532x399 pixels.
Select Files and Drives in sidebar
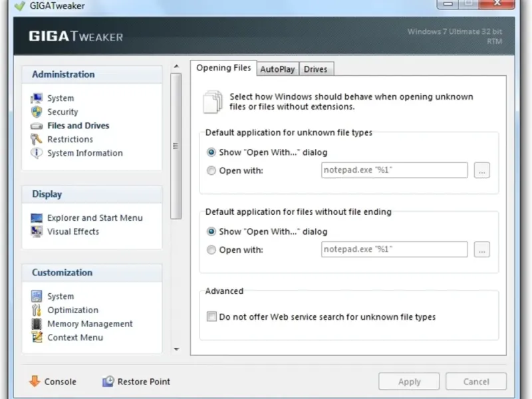click(x=78, y=126)
